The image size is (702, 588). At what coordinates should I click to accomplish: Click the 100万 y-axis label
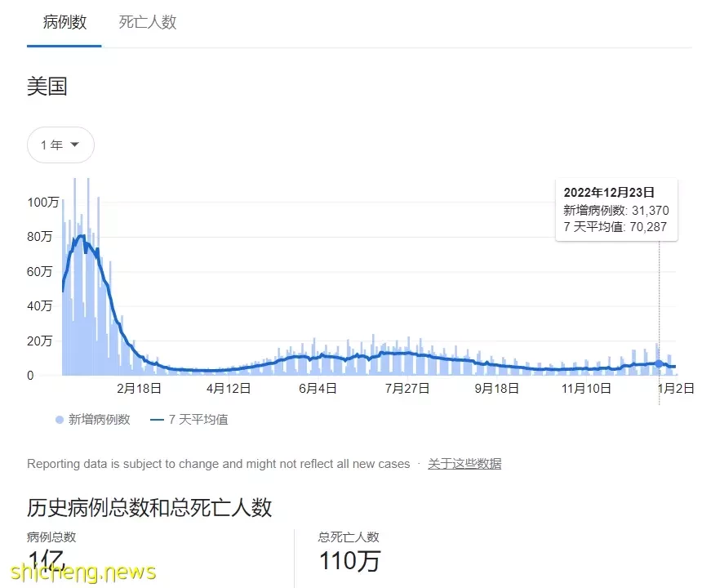pos(43,203)
